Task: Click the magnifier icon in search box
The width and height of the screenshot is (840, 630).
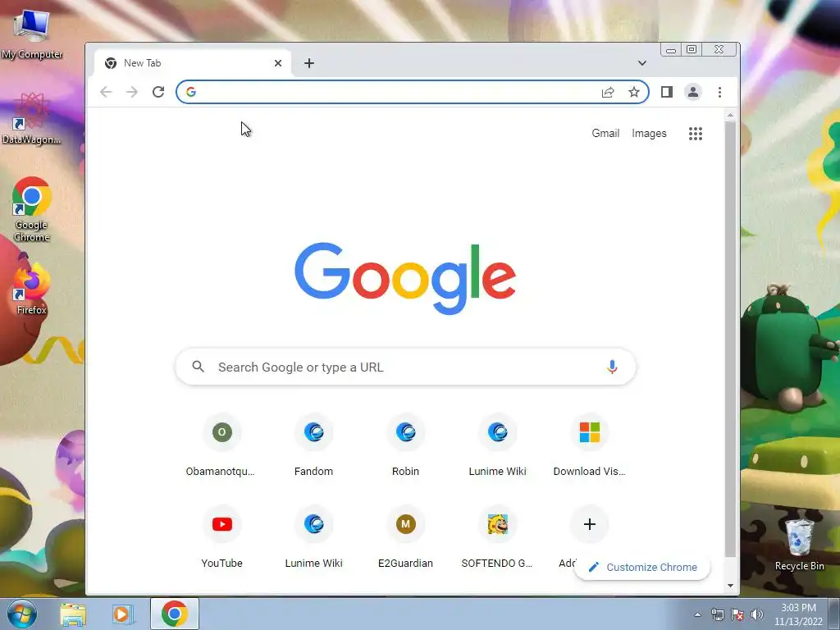Action: (199, 367)
